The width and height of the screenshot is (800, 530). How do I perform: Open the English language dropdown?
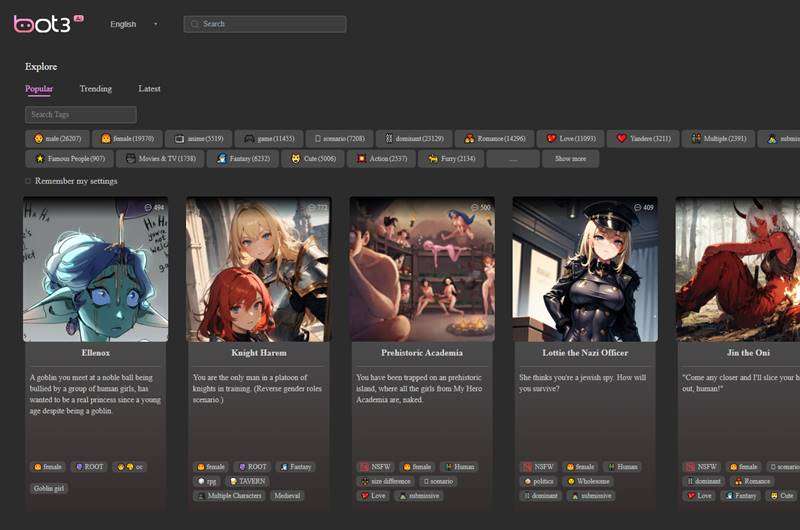[134, 24]
